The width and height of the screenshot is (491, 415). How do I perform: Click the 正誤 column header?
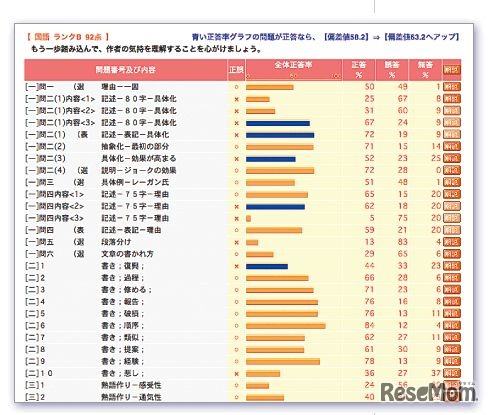click(x=236, y=70)
